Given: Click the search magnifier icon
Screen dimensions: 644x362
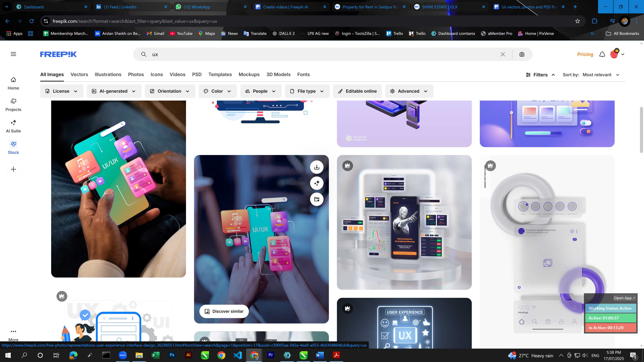Looking at the screenshot, I should 144,54.
